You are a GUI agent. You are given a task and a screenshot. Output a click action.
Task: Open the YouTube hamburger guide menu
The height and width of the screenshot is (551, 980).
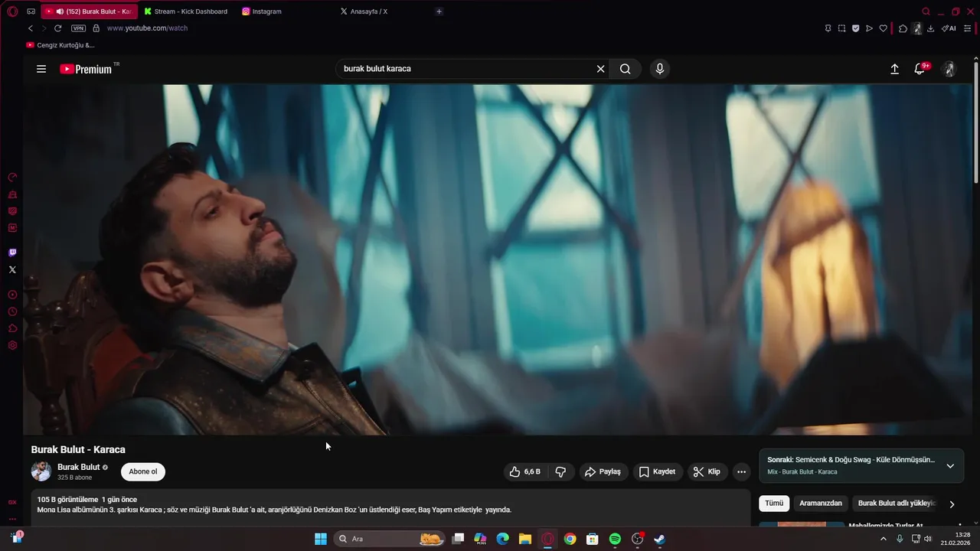click(x=41, y=69)
